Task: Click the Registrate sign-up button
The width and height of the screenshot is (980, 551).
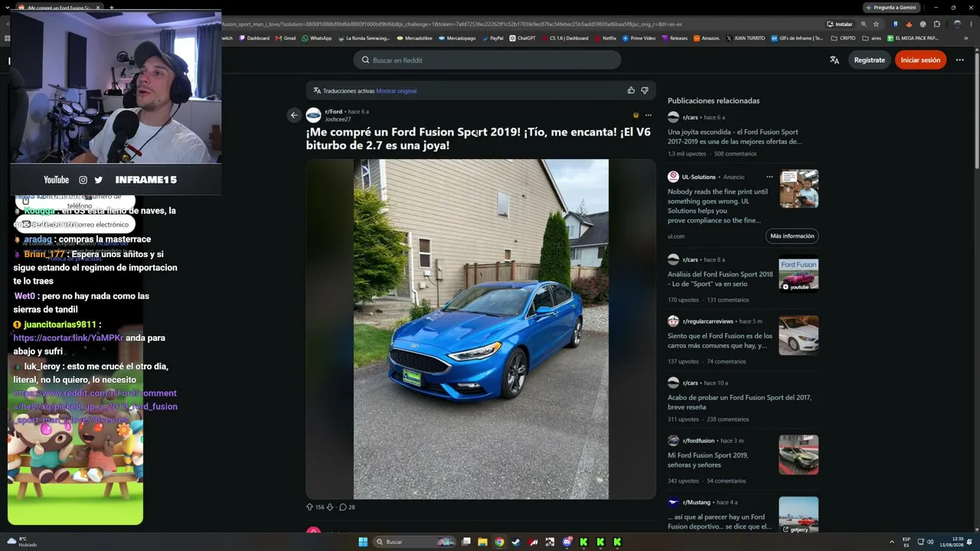Action: click(x=870, y=60)
